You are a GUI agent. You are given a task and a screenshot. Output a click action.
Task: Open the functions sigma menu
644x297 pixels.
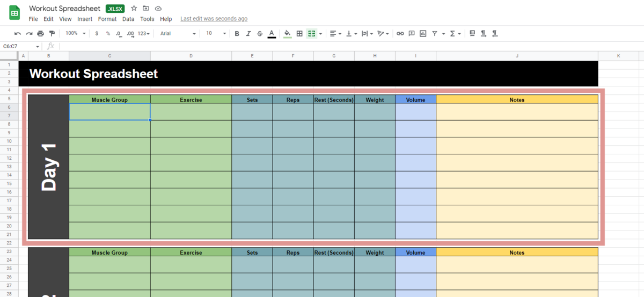(x=455, y=33)
